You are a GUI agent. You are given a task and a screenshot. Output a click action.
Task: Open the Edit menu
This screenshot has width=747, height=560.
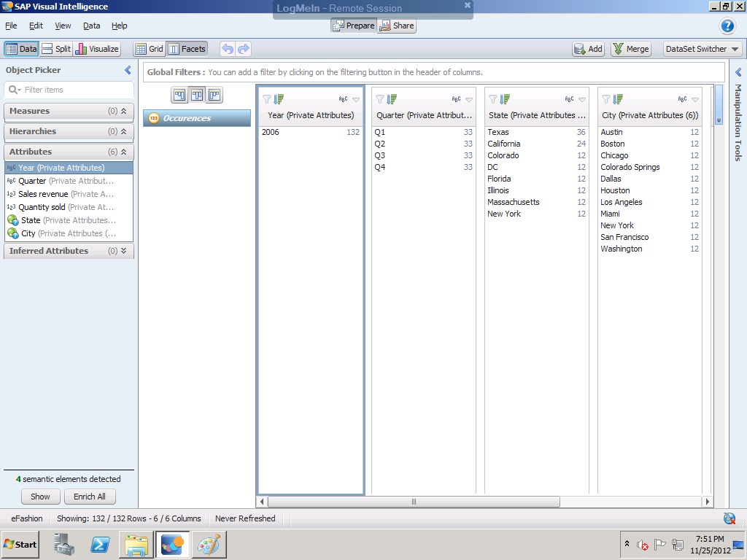(36, 26)
